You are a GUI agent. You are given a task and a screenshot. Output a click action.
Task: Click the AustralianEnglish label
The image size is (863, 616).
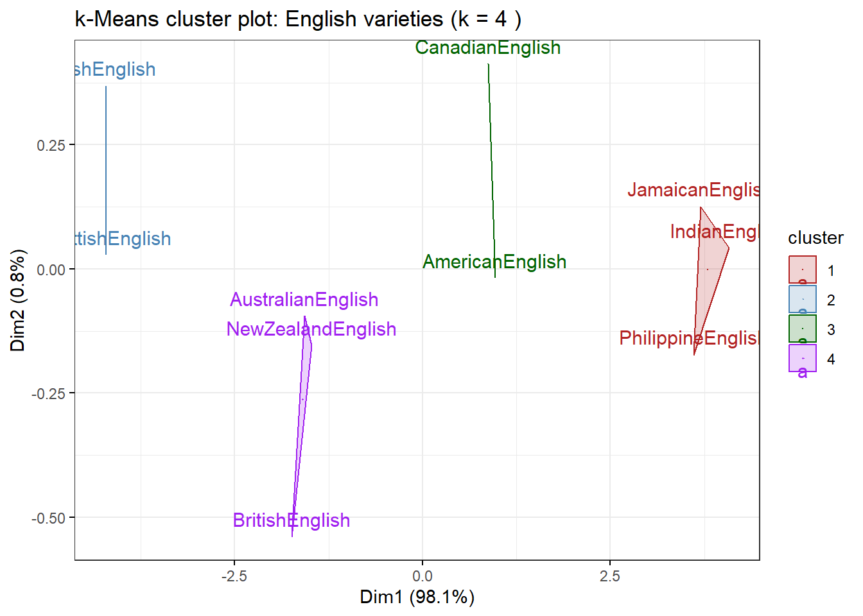click(x=304, y=300)
